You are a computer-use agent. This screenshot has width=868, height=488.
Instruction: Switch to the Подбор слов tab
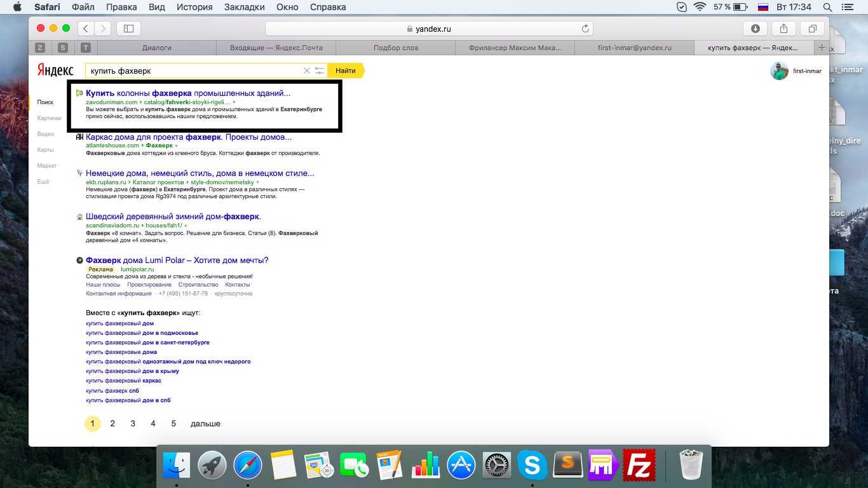click(x=396, y=48)
